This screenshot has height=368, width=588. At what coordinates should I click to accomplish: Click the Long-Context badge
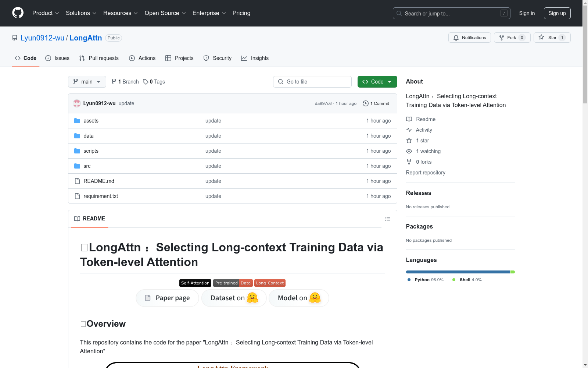[270, 283]
